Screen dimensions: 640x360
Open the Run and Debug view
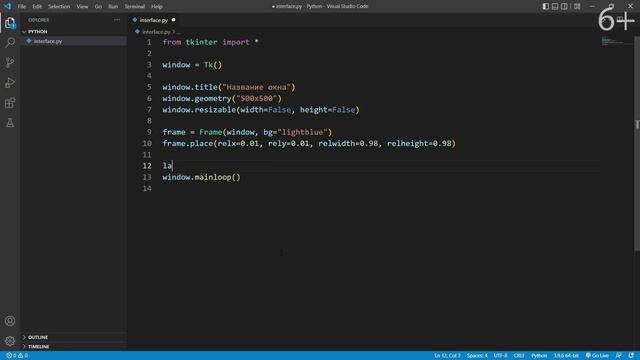(x=10, y=82)
